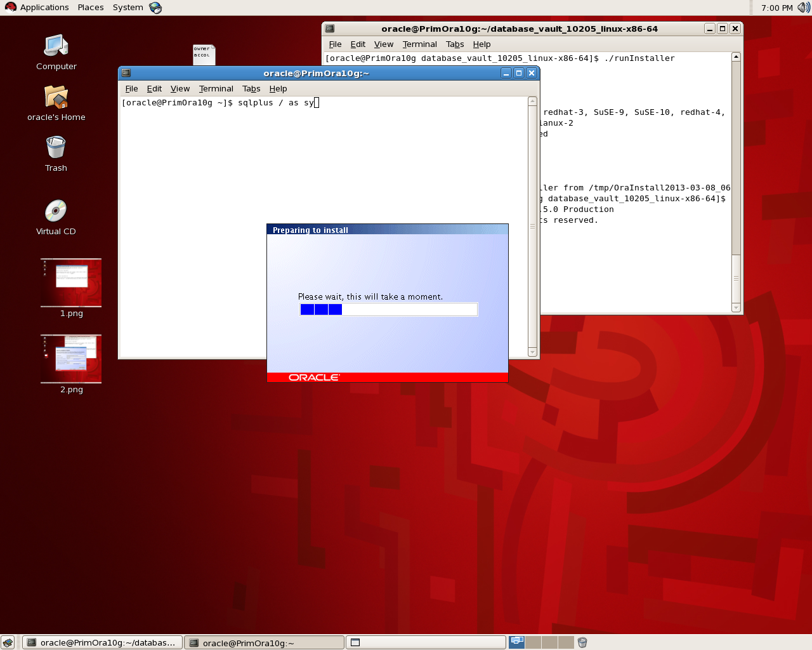Switch to the first workspace in switcher

517,642
